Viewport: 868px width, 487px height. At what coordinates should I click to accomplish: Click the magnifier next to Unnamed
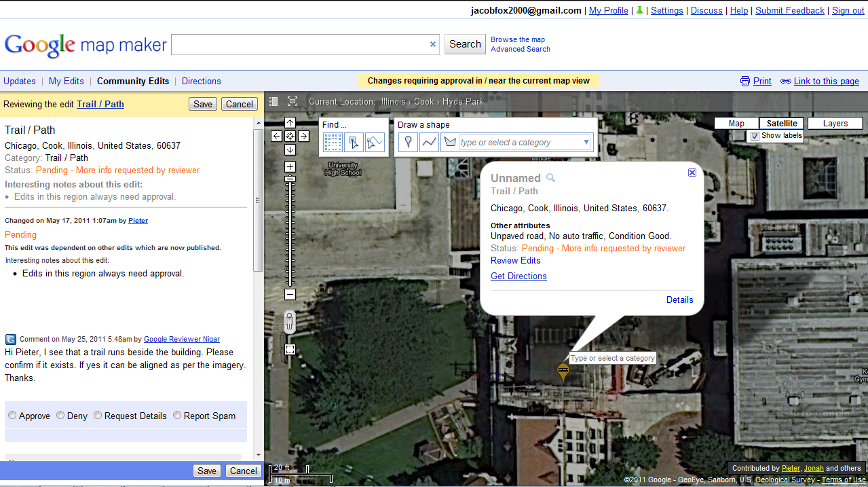click(551, 178)
